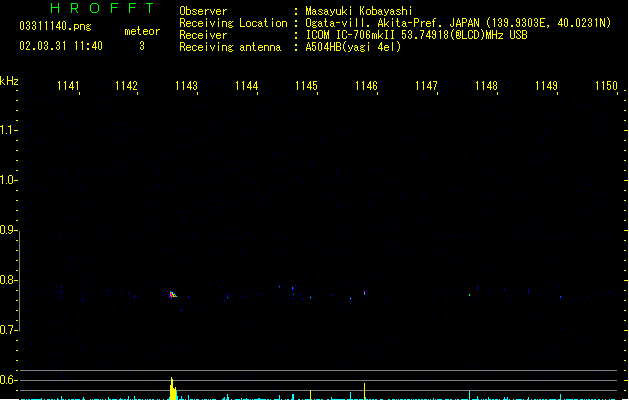Click the bright meteor echo before 1143

(172, 295)
